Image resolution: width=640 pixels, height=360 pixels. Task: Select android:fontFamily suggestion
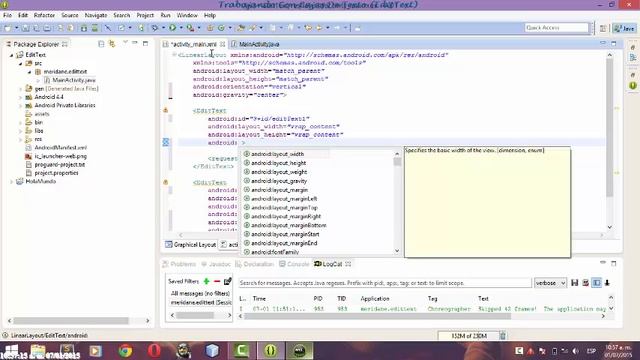tap(275, 252)
